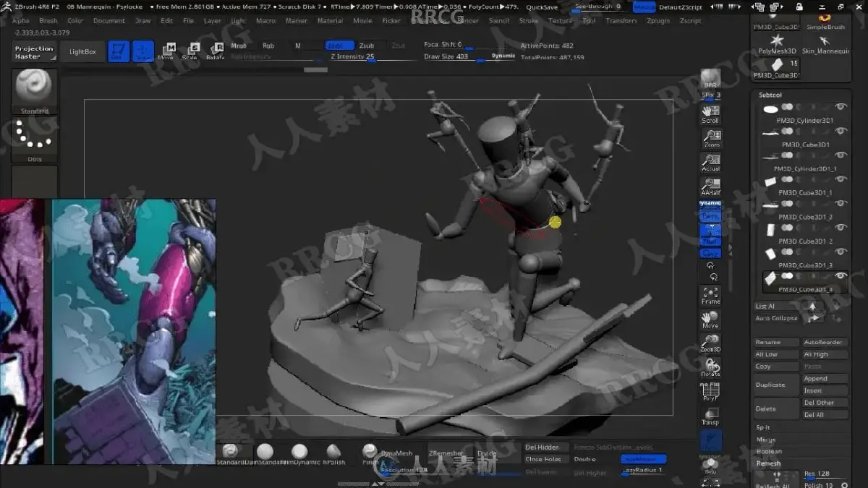Hide PM3D_Cylinder3D1_1 subtool eye
This screenshot has width=868, height=488.
(x=841, y=155)
